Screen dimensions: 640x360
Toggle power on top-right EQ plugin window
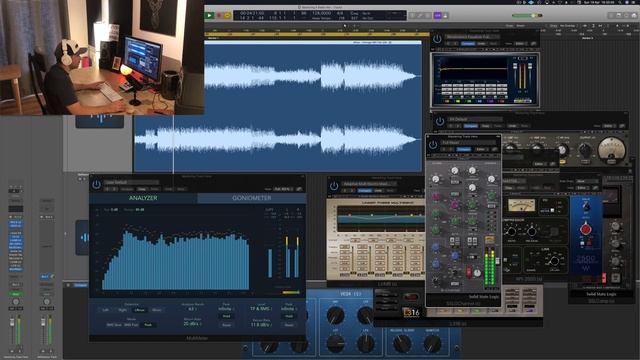[x=437, y=39]
